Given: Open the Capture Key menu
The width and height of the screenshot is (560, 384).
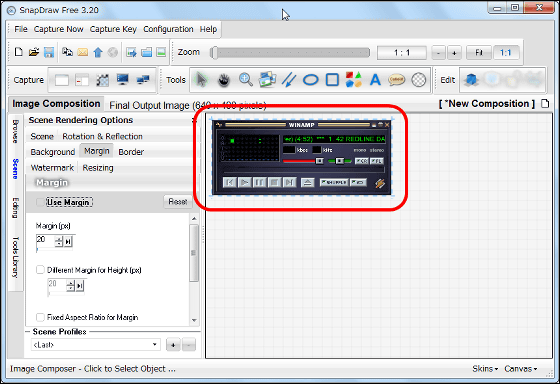Looking at the screenshot, I should 113,29.
